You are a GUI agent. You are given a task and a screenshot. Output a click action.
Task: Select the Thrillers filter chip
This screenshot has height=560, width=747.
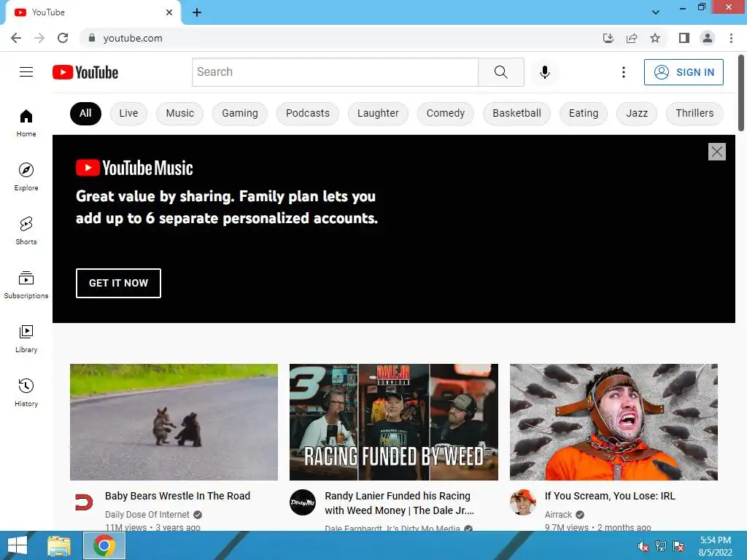[x=694, y=113]
